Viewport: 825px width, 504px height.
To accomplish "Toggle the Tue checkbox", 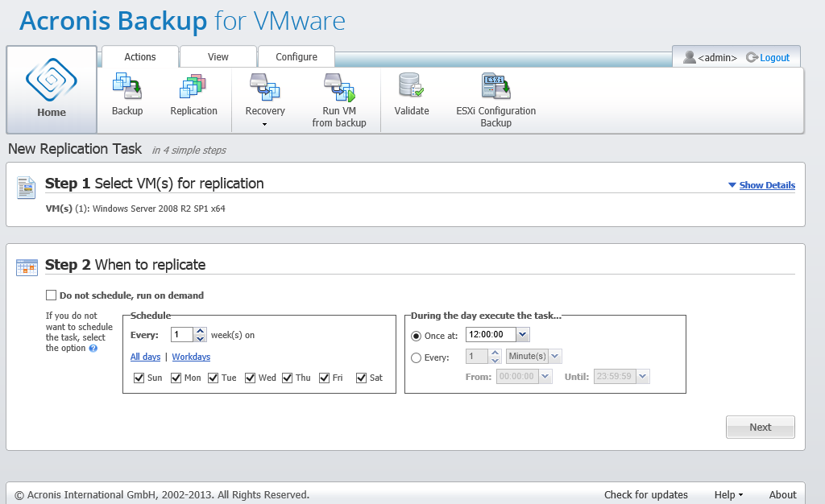I will coord(213,378).
